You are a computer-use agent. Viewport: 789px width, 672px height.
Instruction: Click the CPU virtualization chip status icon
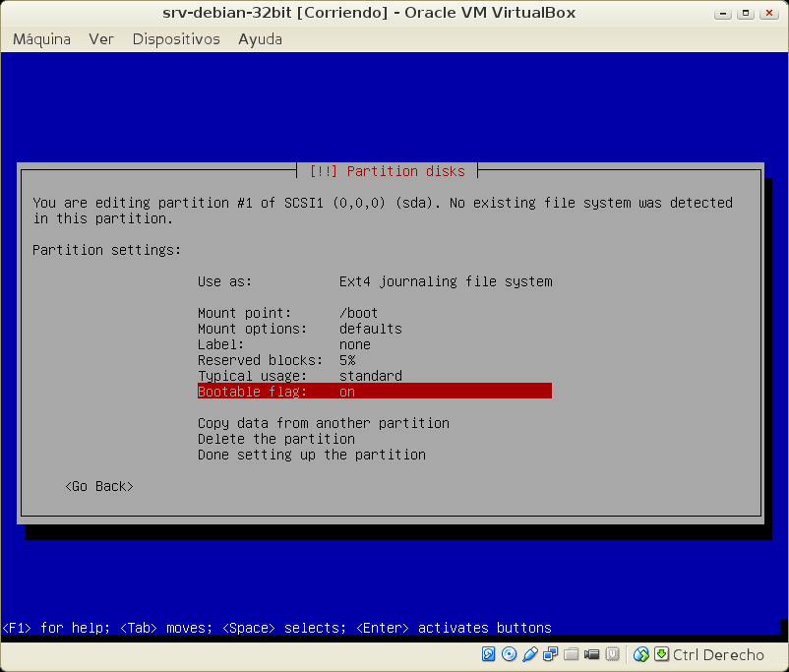tap(612, 654)
